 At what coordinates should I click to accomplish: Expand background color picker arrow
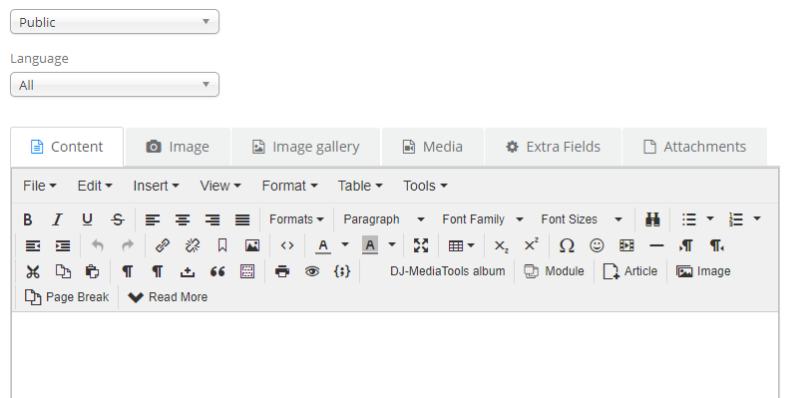tap(392, 245)
